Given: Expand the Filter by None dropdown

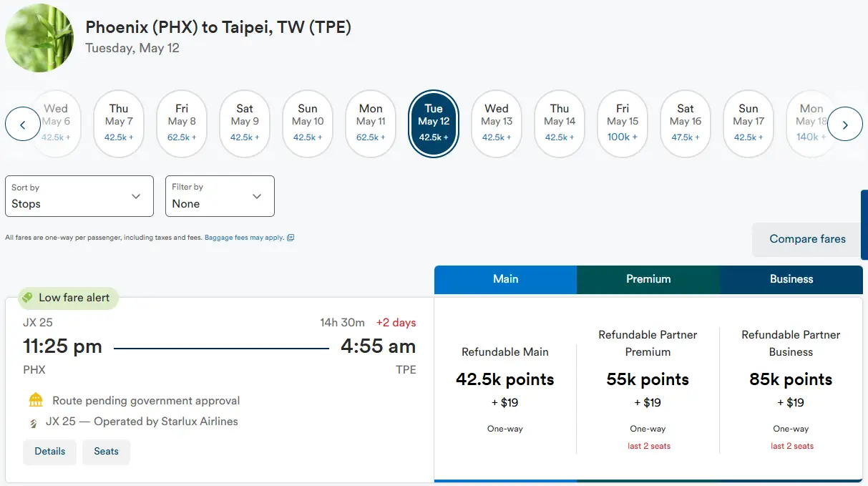Looking at the screenshot, I should [x=220, y=196].
